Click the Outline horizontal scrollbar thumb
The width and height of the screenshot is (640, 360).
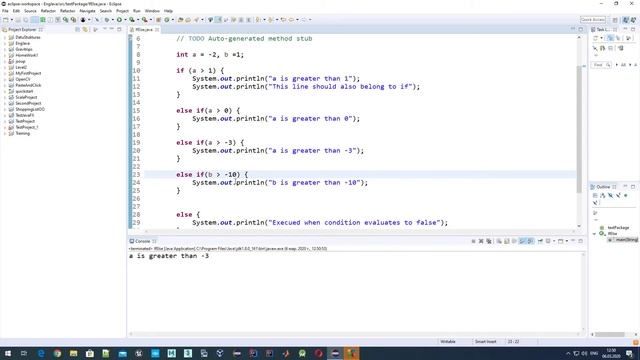pyautogui.click(x=609, y=334)
